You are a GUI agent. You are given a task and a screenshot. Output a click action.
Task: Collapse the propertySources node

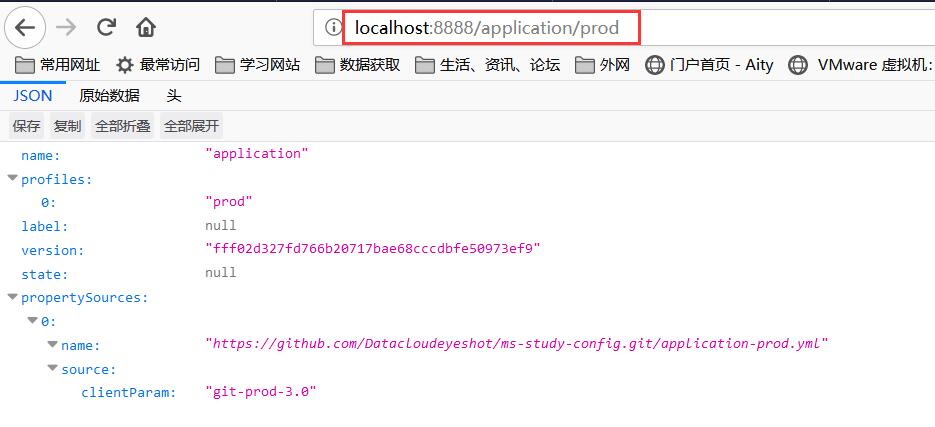coord(12,297)
